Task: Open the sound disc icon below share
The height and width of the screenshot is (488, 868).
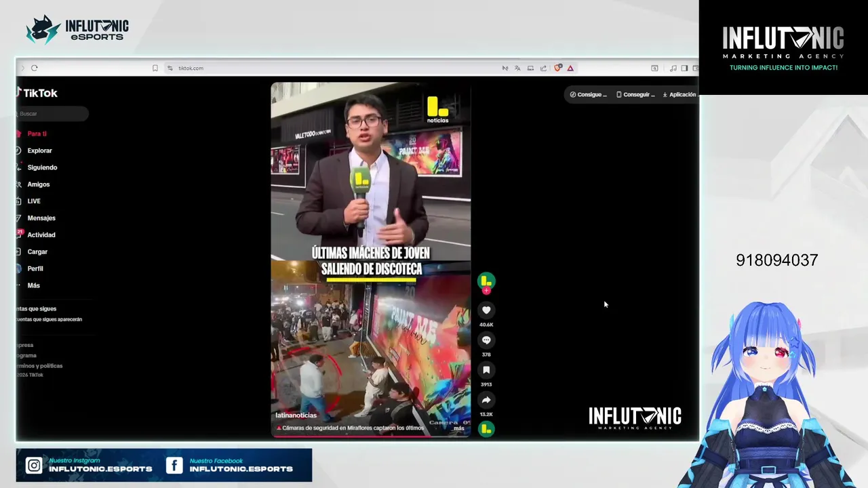Action: point(486,429)
